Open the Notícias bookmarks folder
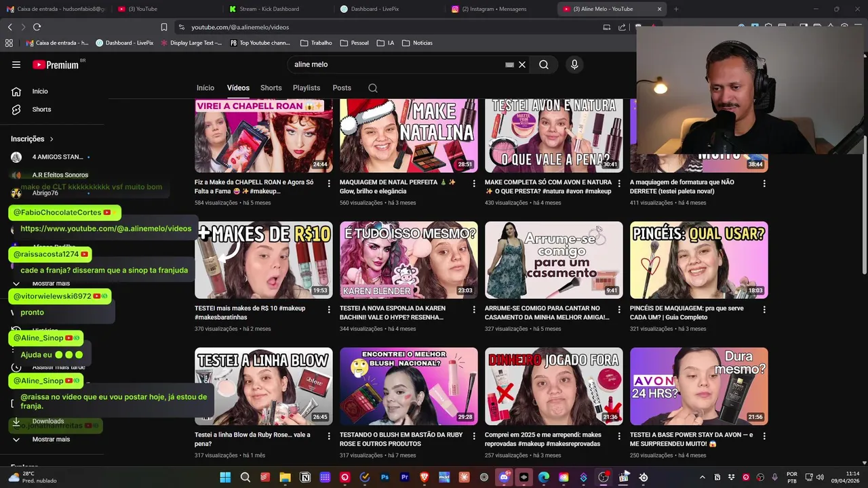 coord(417,43)
